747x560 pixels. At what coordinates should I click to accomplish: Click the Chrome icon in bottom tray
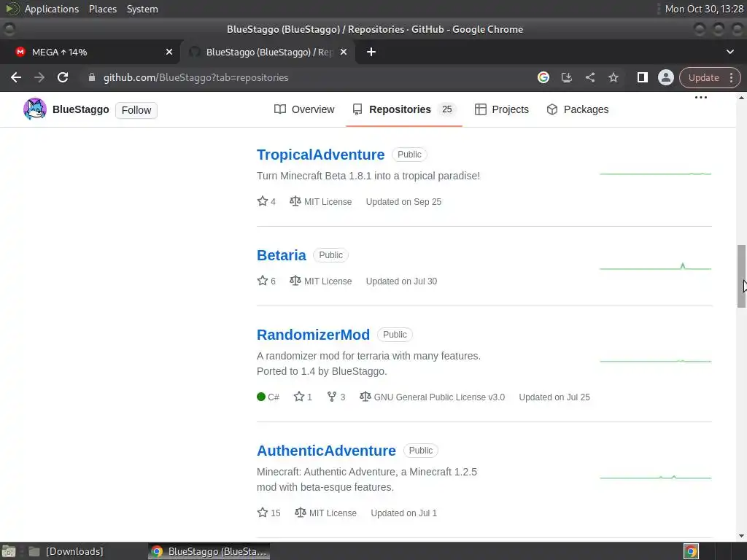pos(691,551)
